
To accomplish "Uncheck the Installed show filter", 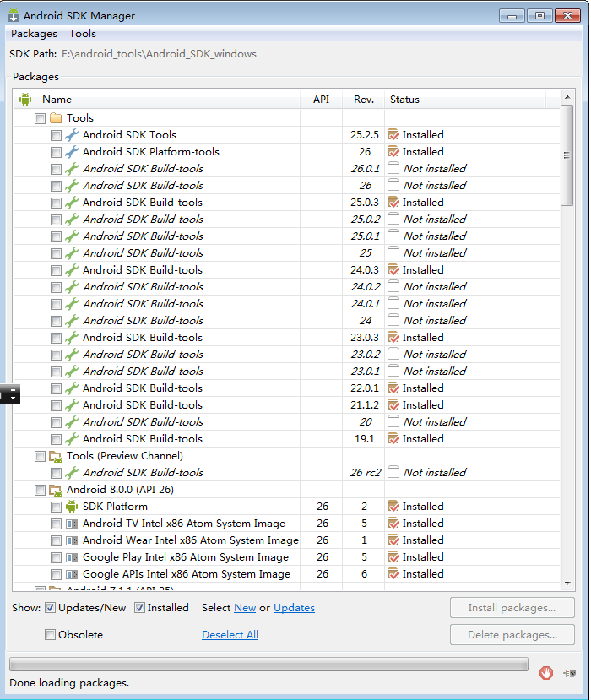I will coord(139,608).
